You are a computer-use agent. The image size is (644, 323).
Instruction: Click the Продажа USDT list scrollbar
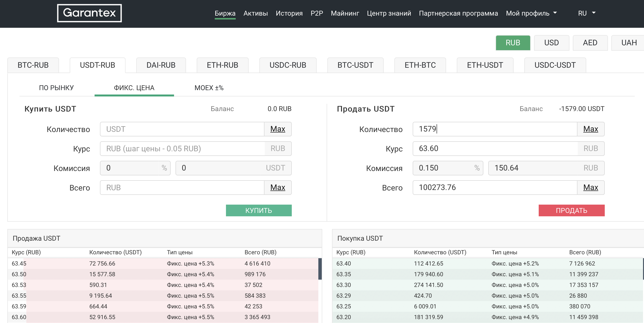[x=320, y=269]
